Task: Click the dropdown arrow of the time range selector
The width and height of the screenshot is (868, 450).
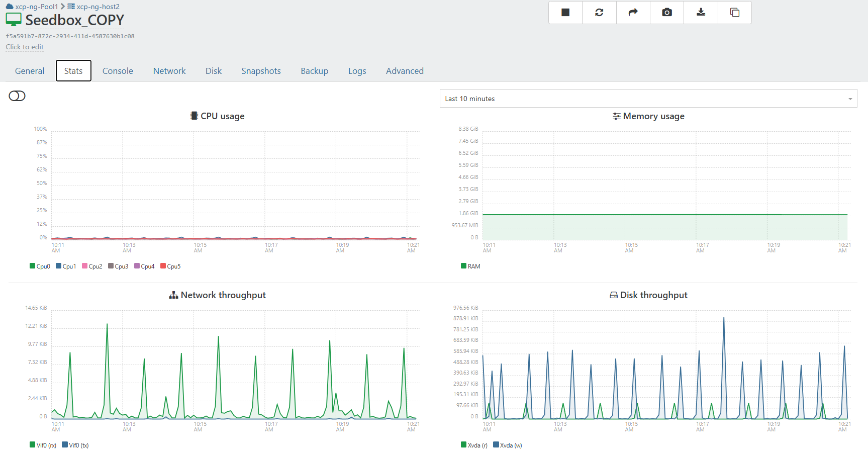Action: 850,99
